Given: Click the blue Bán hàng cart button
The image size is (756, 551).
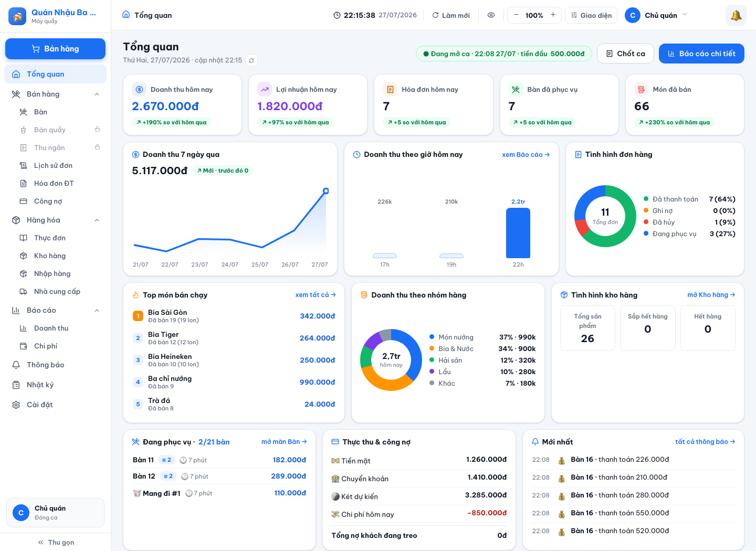Looking at the screenshot, I should tap(55, 49).
